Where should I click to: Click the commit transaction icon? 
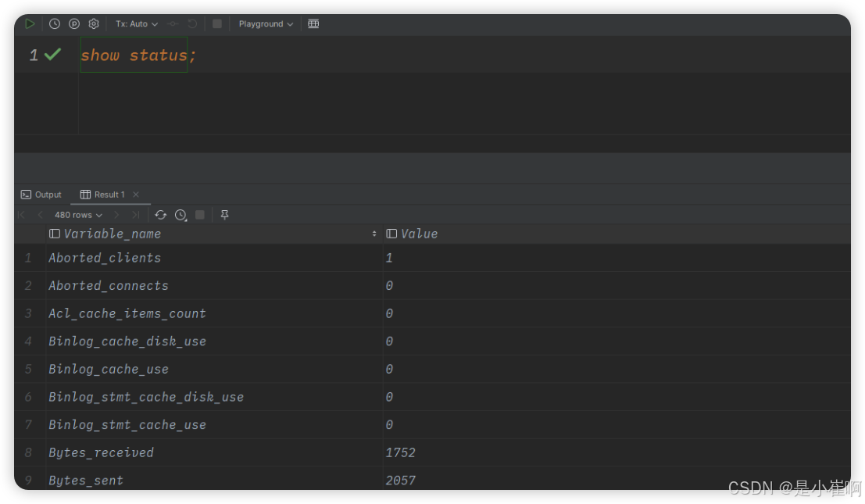click(173, 23)
